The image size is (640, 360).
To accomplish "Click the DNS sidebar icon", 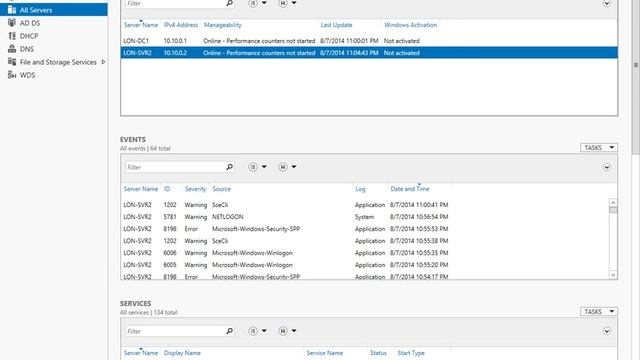I will 12,49.
